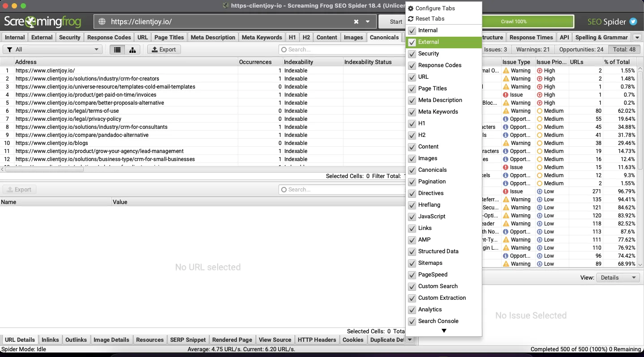Sort by Indexability Status column header
Viewport: 644px width, 357px height.
(374, 62)
